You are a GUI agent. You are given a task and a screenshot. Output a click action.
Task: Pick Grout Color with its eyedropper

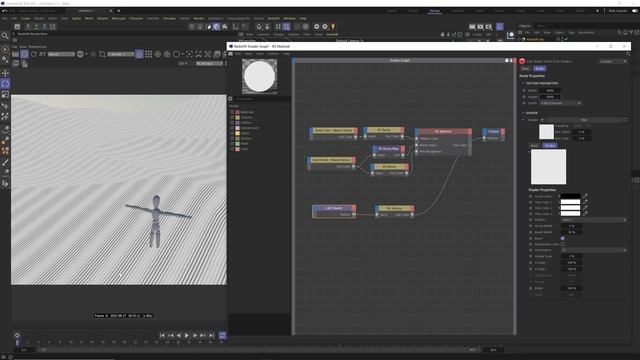point(585,196)
